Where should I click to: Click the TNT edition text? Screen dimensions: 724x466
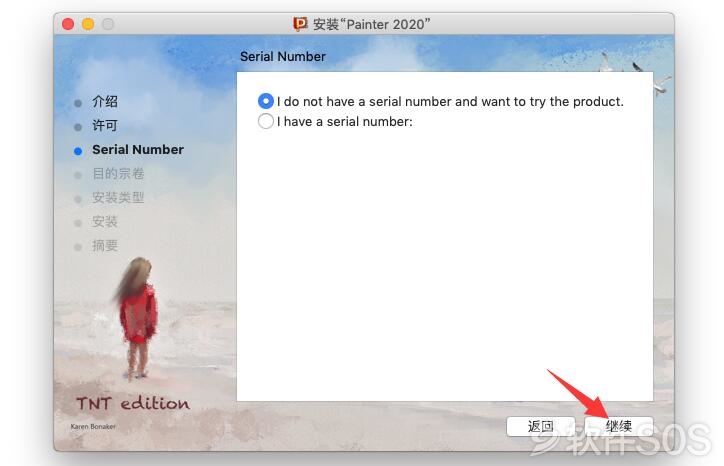pos(133,403)
